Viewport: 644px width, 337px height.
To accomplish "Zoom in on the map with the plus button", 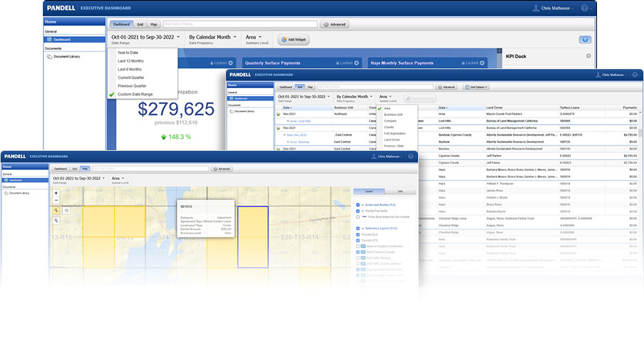I will [56, 193].
